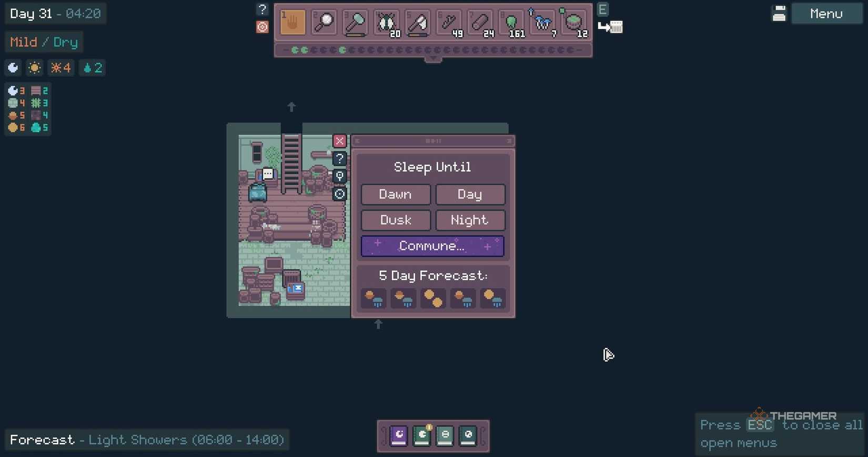
Task: Select the bee item with count 20
Action: (387, 23)
